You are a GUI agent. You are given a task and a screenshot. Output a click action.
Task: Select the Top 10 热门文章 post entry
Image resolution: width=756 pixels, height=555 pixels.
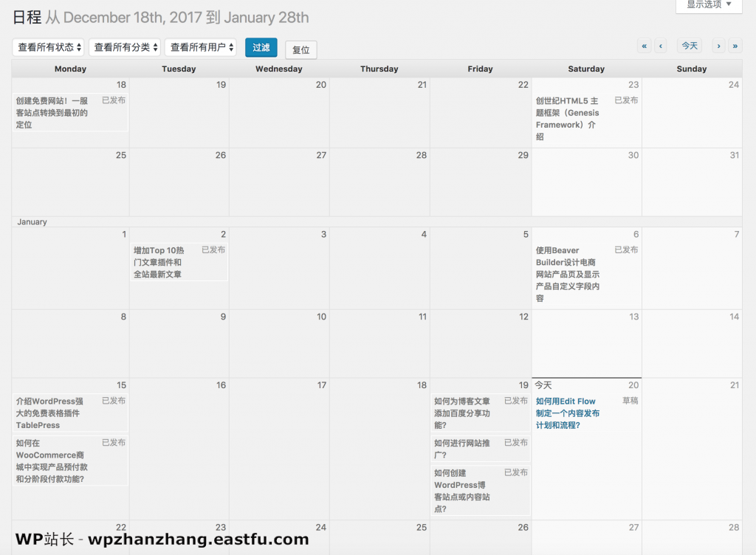159,262
